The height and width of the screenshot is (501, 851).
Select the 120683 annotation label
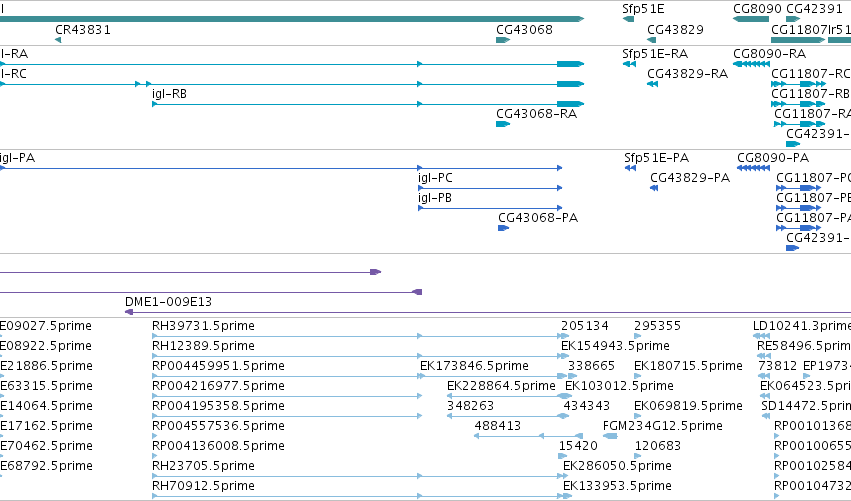(x=658, y=446)
